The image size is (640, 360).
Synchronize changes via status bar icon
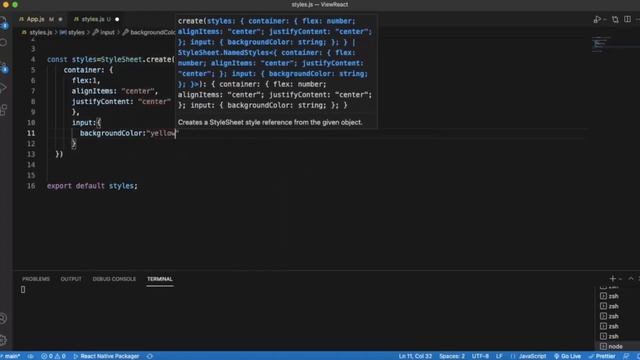[31, 356]
